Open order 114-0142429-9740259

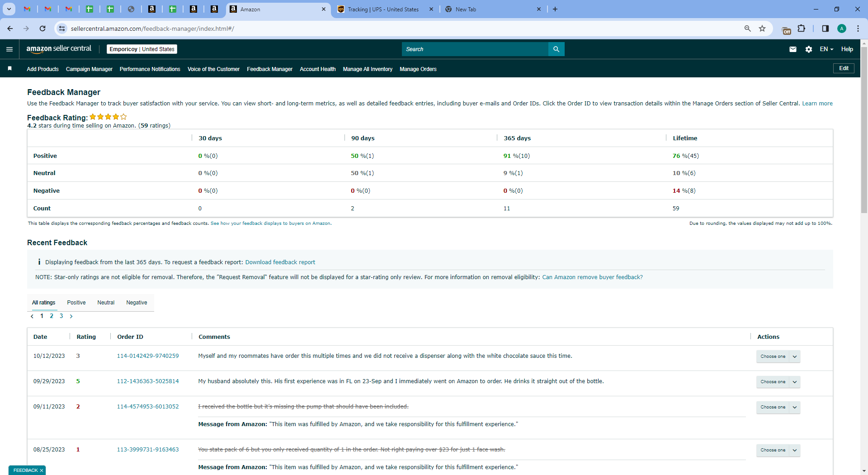coord(148,356)
